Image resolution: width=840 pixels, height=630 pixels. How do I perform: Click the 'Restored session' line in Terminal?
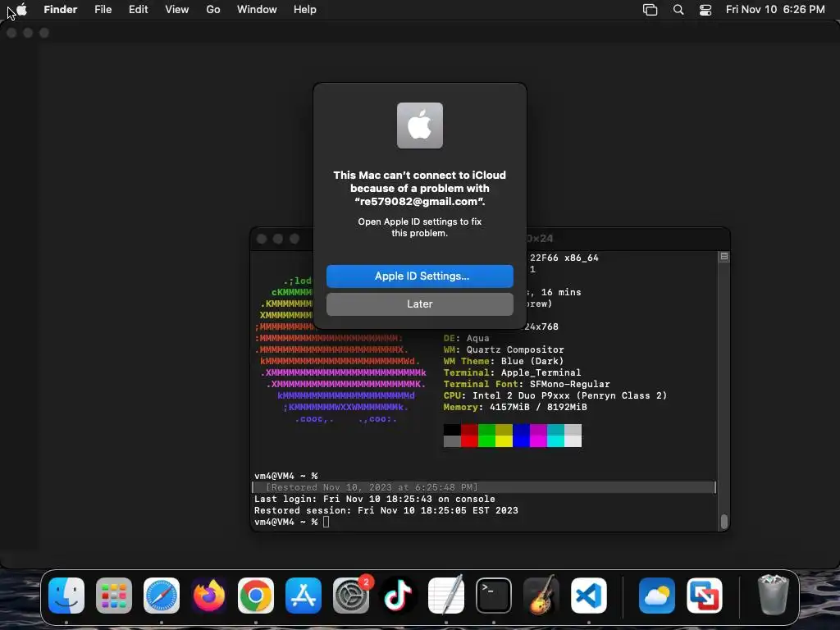[x=386, y=510]
